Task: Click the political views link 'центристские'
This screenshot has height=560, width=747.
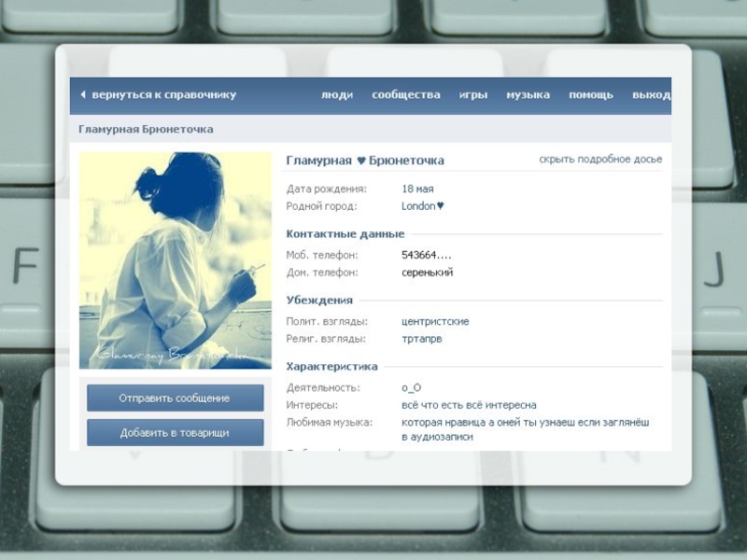Action: point(435,321)
